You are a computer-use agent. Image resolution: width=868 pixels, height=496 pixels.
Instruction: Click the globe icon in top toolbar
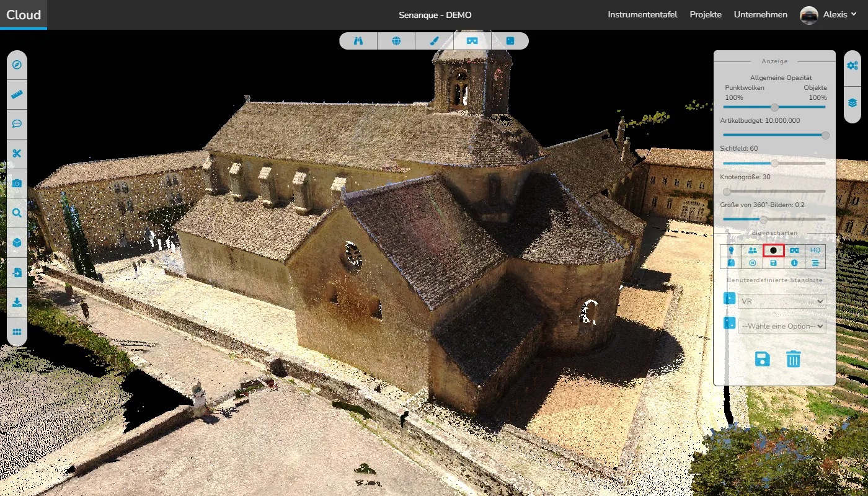[x=396, y=41]
